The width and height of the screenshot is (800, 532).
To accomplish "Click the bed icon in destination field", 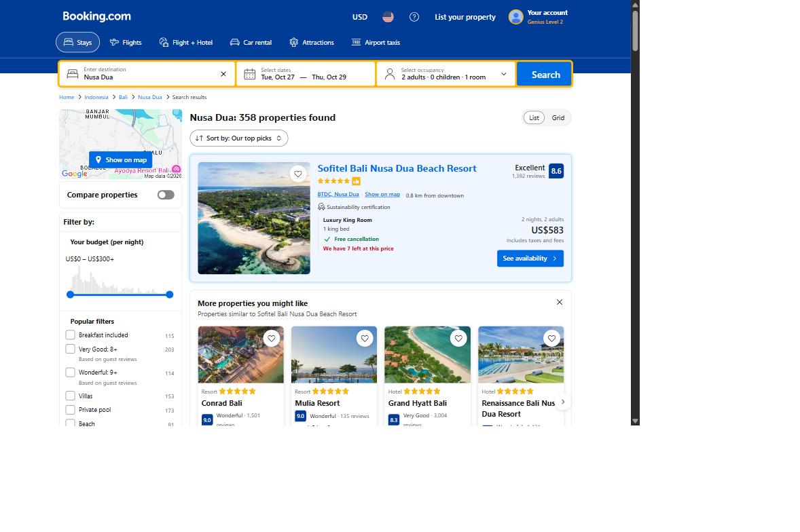I will [x=73, y=75].
